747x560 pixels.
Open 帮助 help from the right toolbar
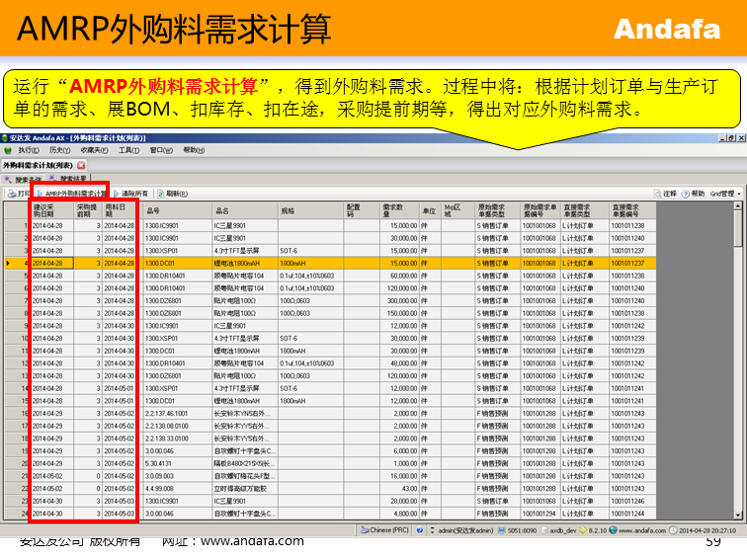click(694, 194)
